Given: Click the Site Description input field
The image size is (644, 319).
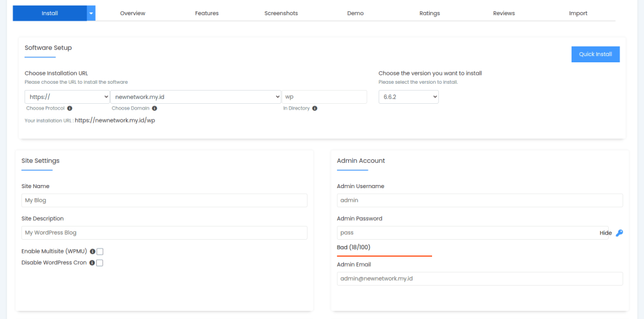Looking at the screenshot, I should click(164, 233).
